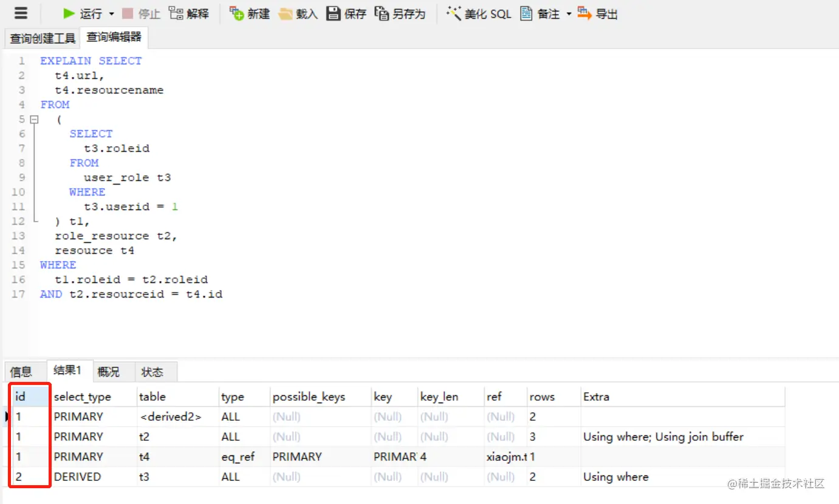Click the New query icon
The height and width of the screenshot is (504, 839).
pos(237,13)
